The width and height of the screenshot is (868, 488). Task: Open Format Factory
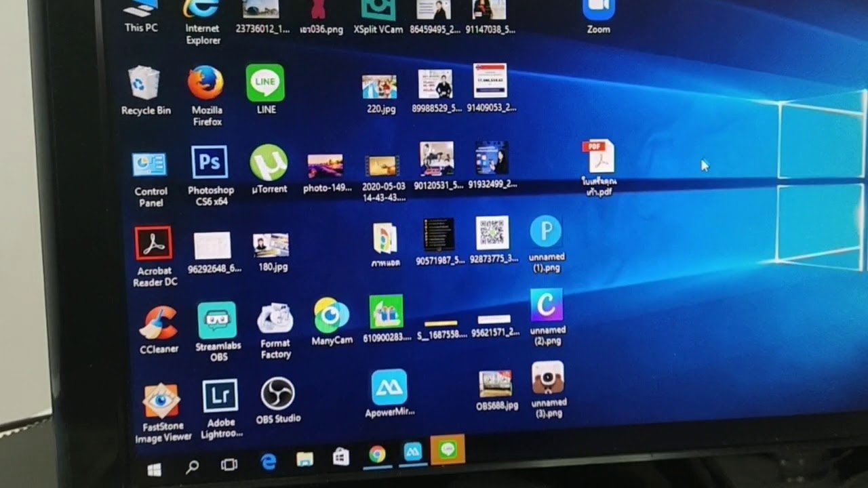pos(275,331)
